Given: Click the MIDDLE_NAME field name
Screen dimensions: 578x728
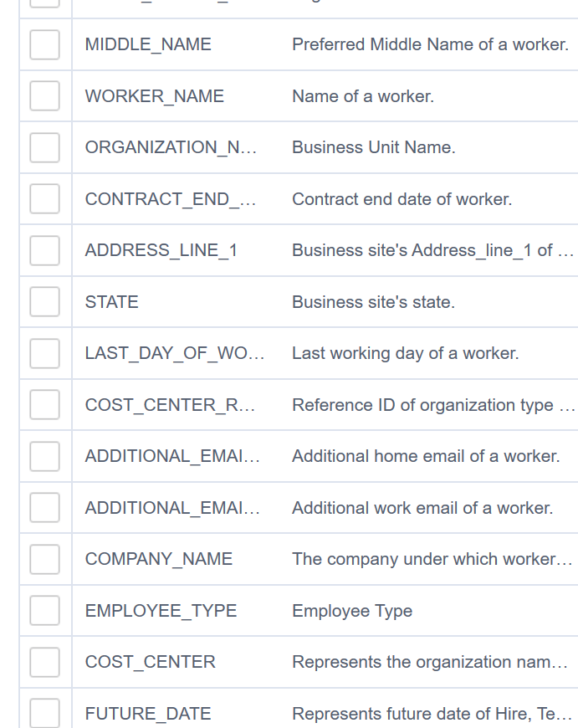Looking at the screenshot, I should 148,44.
